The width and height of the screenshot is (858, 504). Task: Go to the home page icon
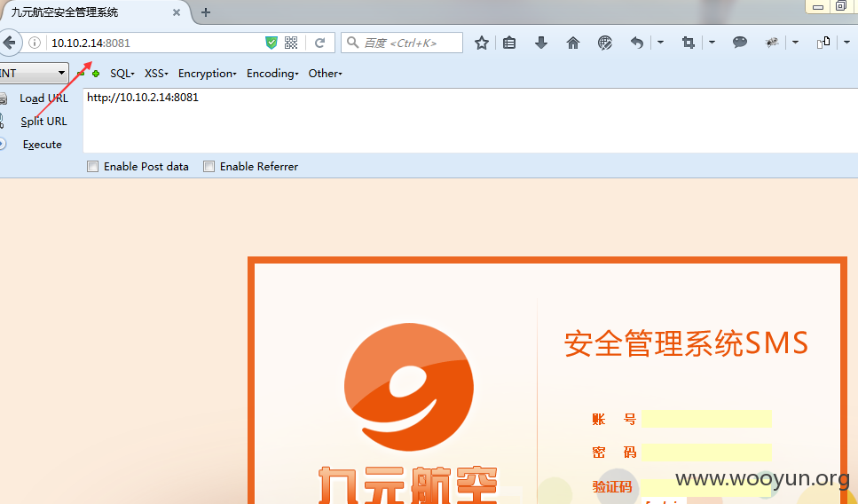click(x=573, y=43)
